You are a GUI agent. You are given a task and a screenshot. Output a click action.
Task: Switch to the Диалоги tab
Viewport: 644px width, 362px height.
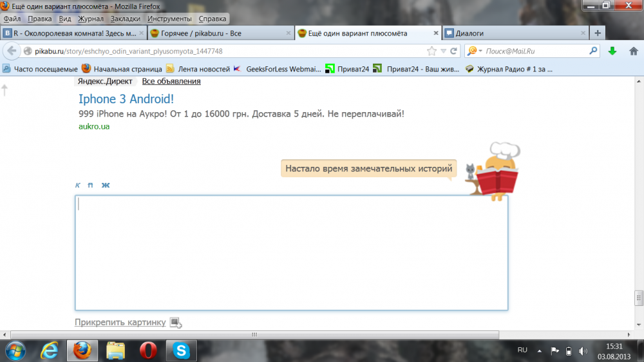[515, 33]
